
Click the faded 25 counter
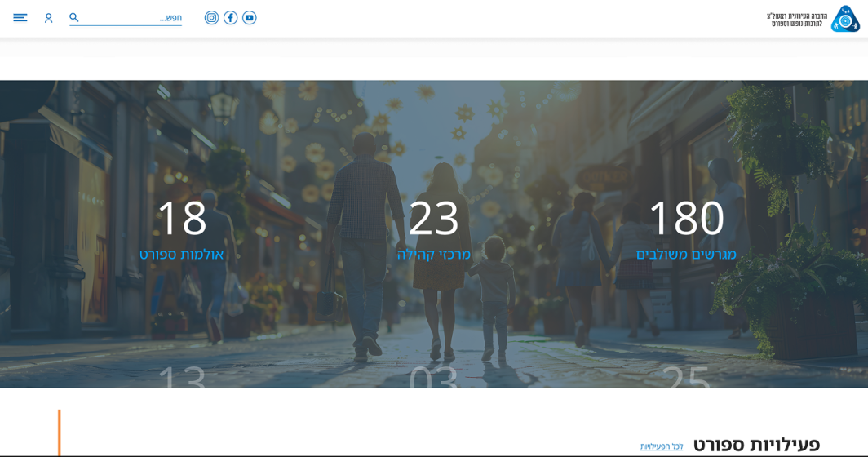(x=685, y=377)
